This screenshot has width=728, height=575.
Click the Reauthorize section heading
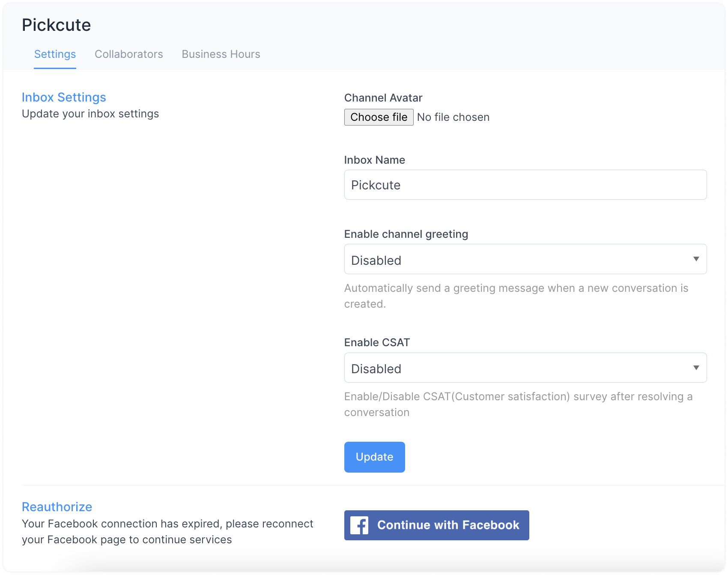(57, 507)
